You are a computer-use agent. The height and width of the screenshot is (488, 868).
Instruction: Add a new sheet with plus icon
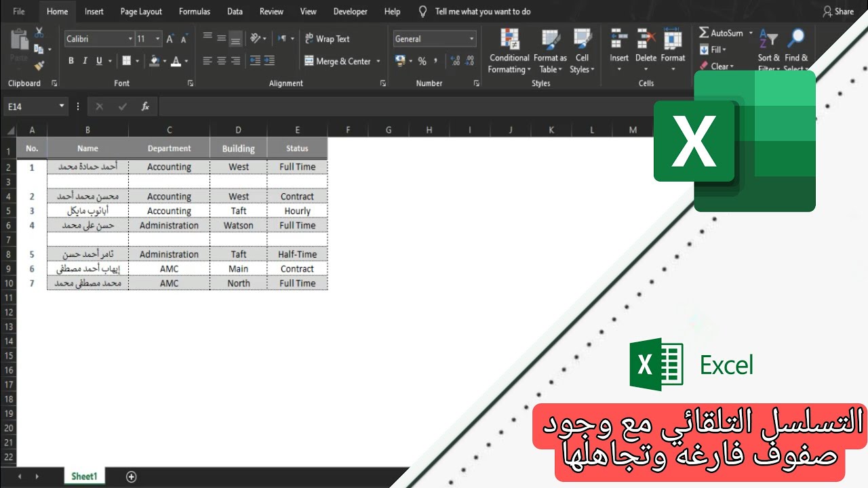click(x=132, y=476)
